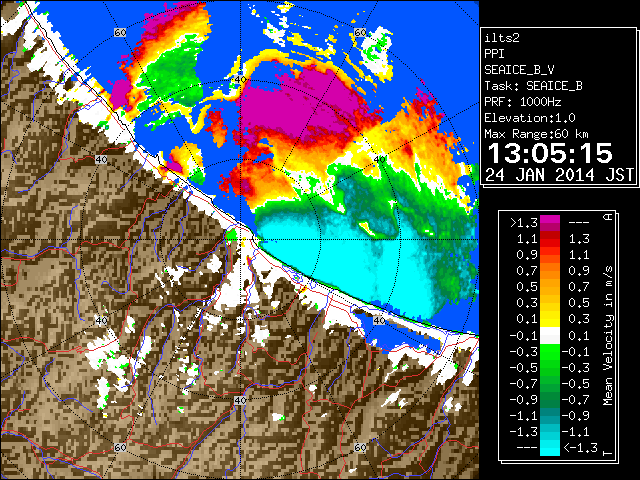Click the '24 JAN 2014 JST' date
The image size is (640, 480).
point(560,175)
